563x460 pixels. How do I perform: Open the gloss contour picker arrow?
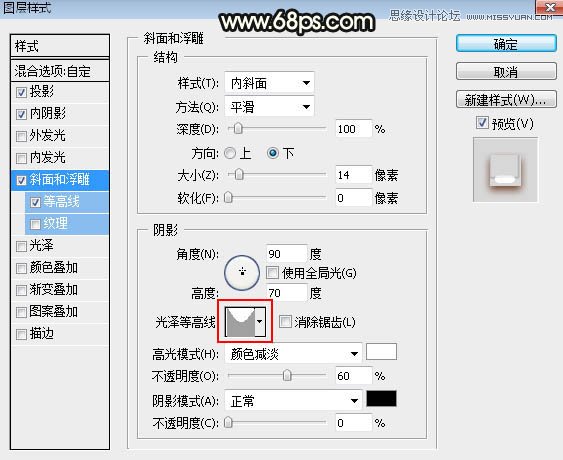point(260,322)
